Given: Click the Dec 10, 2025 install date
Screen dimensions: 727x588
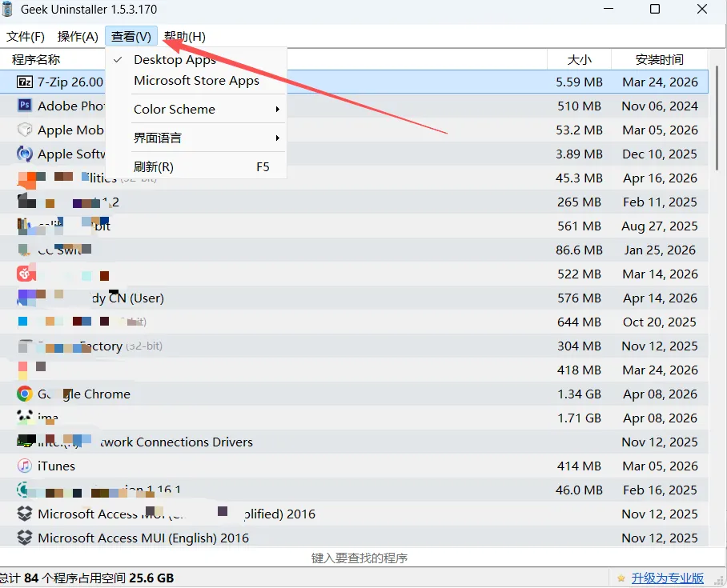Looking at the screenshot, I should click(659, 154).
